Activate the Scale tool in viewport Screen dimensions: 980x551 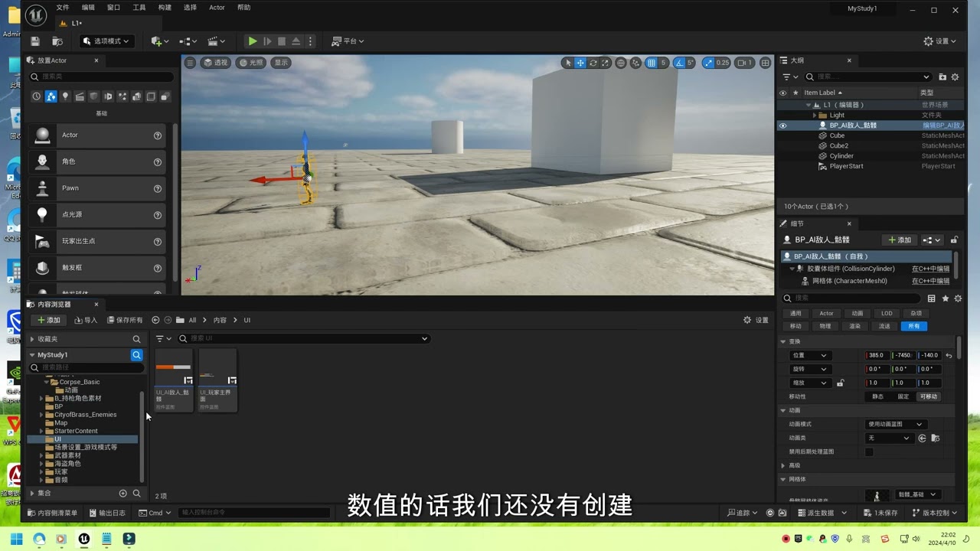[x=605, y=63]
